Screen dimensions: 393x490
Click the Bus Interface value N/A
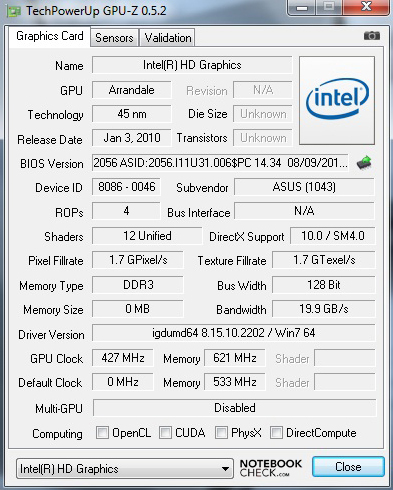pyautogui.click(x=304, y=211)
